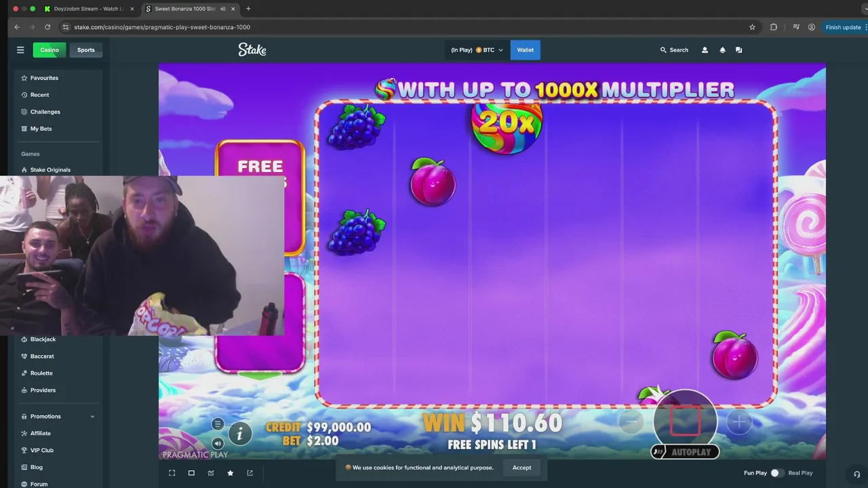Switch to Doyzzobm Stream browser tab
Viewport: 868px width, 488px height.
tap(88, 9)
